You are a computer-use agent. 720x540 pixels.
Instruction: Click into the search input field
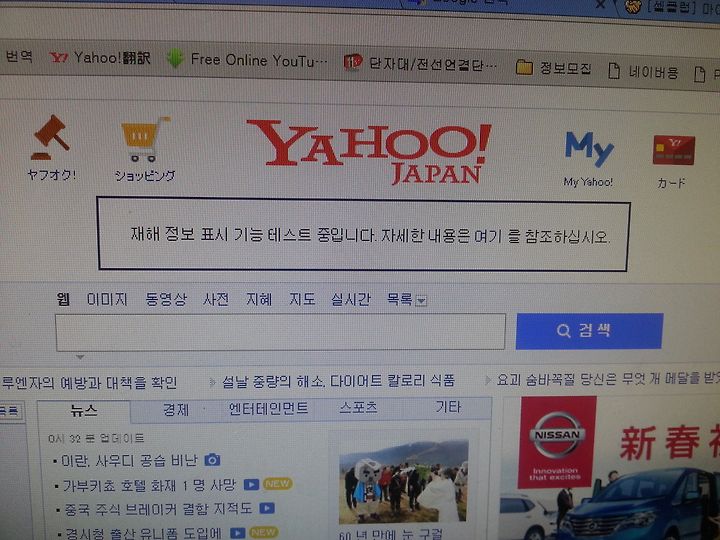point(281,332)
